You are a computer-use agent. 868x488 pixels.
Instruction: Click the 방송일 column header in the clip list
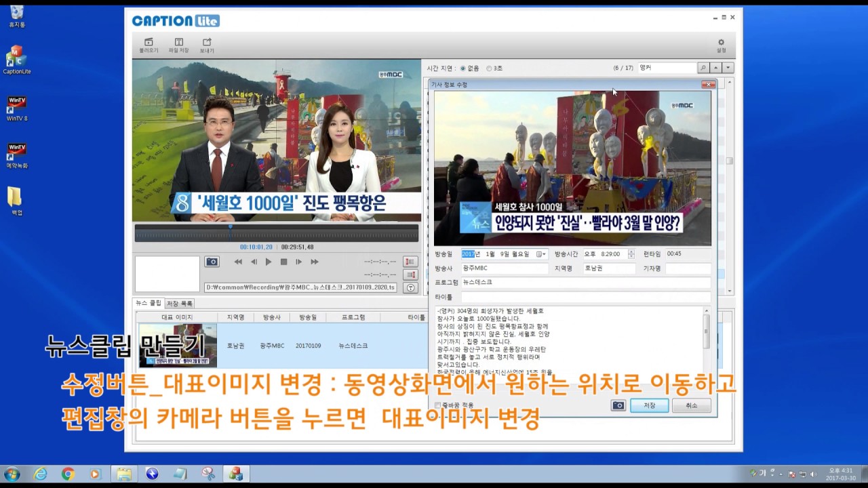[x=308, y=317]
